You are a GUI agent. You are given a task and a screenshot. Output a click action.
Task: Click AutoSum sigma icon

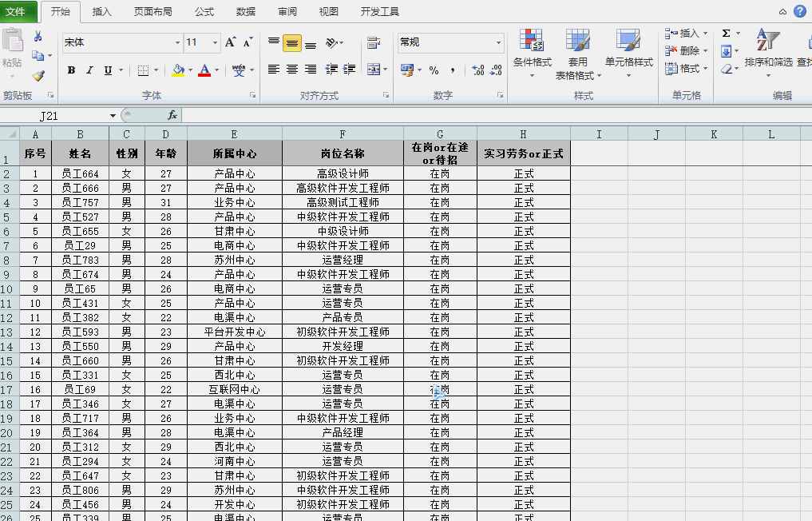[x=727, y=34]
